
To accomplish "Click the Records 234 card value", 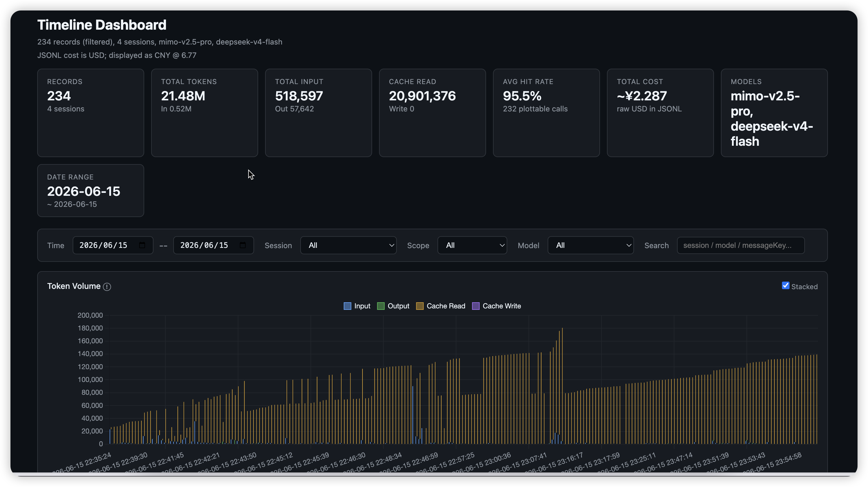I will pos(59,96).
